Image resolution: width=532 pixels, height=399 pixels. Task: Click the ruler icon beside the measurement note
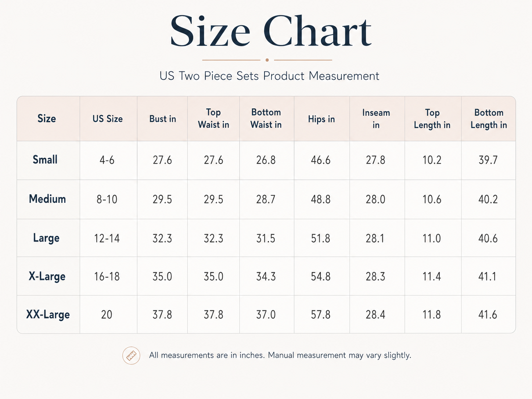coord(131,356)
